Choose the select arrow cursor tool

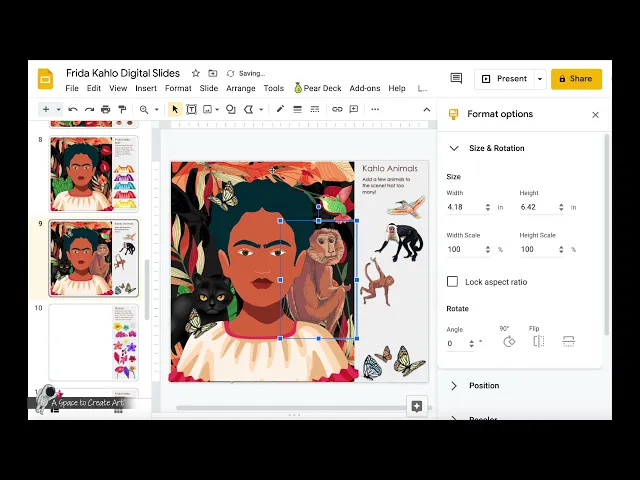pyautogui.click(x=175, y=109)
